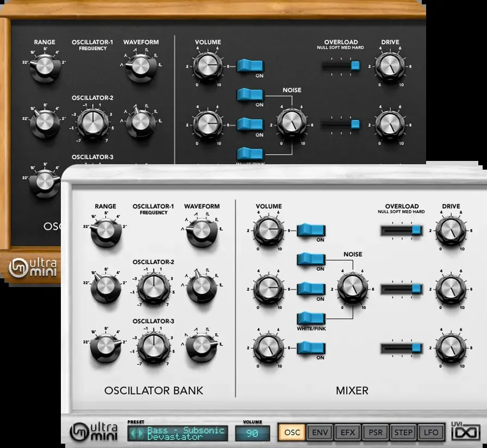
Task: Select next preset with right arrow
Action: point(140,433)
